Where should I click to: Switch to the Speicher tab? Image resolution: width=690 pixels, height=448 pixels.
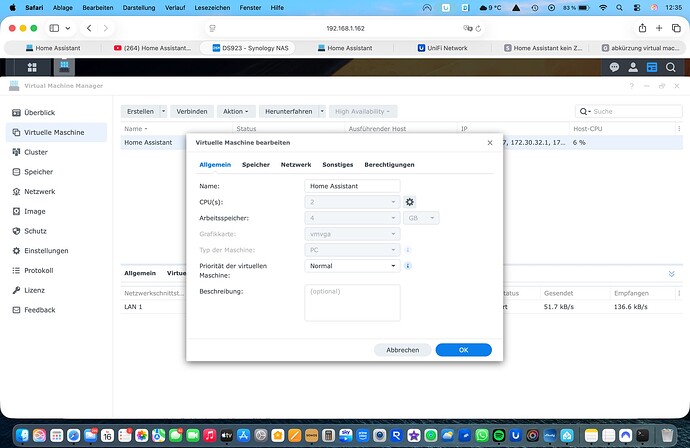pyautogui.click(x=256, y=164)
